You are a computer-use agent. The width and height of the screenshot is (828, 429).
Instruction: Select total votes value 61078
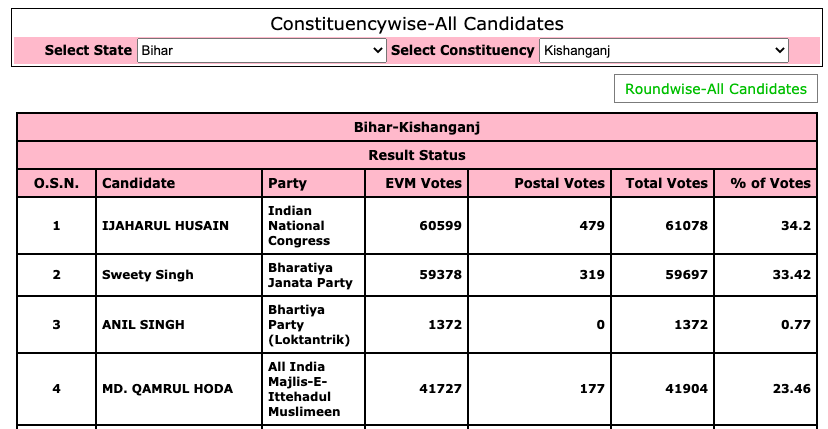(x=686, y=226)
